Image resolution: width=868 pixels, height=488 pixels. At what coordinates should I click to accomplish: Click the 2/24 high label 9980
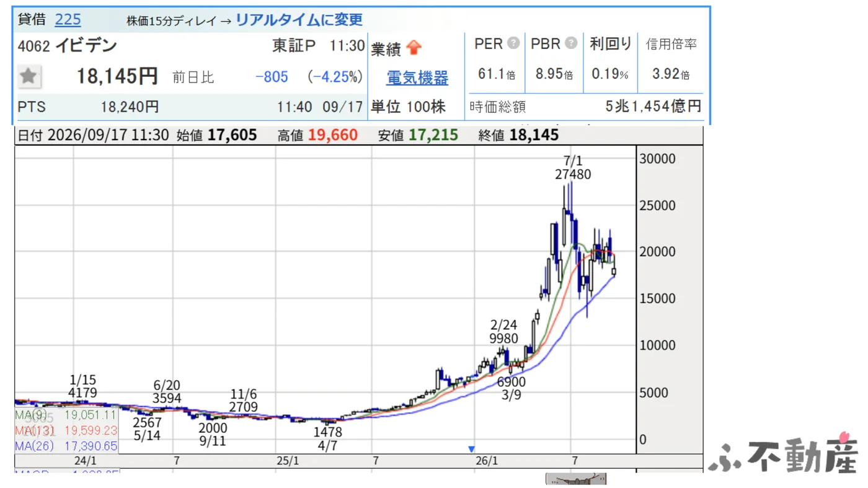click(x=503, y=339)
